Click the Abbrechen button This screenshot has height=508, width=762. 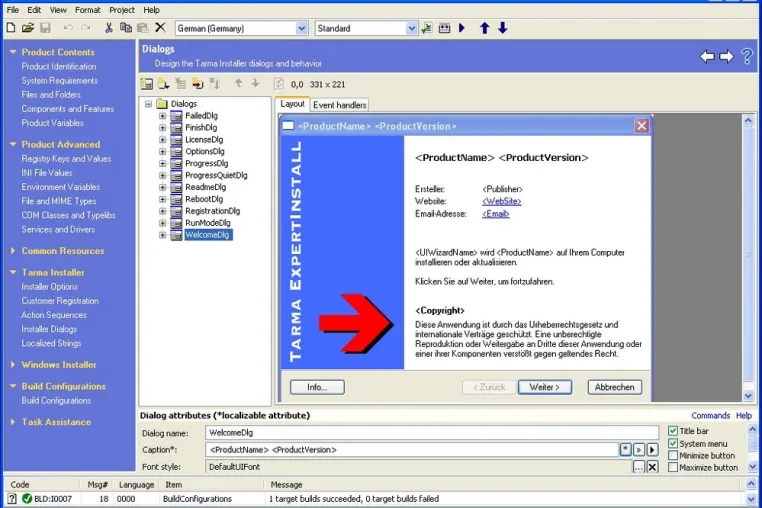click(x=615, y=387)
